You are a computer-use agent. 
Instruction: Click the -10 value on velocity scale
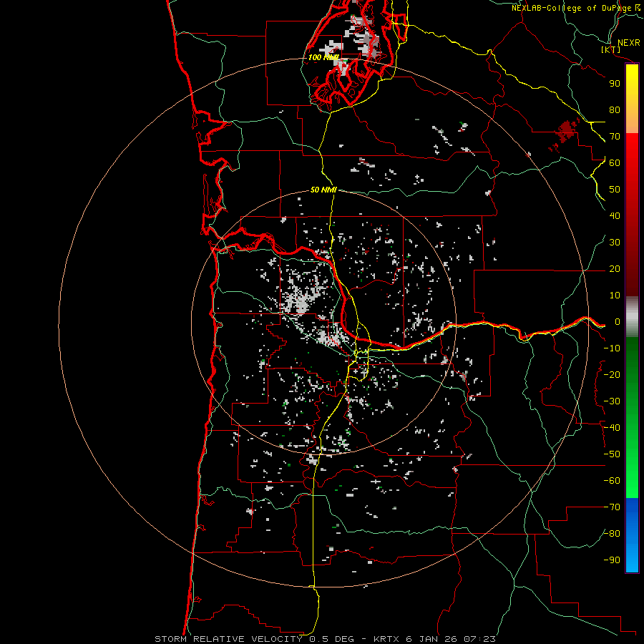(612, 348)
